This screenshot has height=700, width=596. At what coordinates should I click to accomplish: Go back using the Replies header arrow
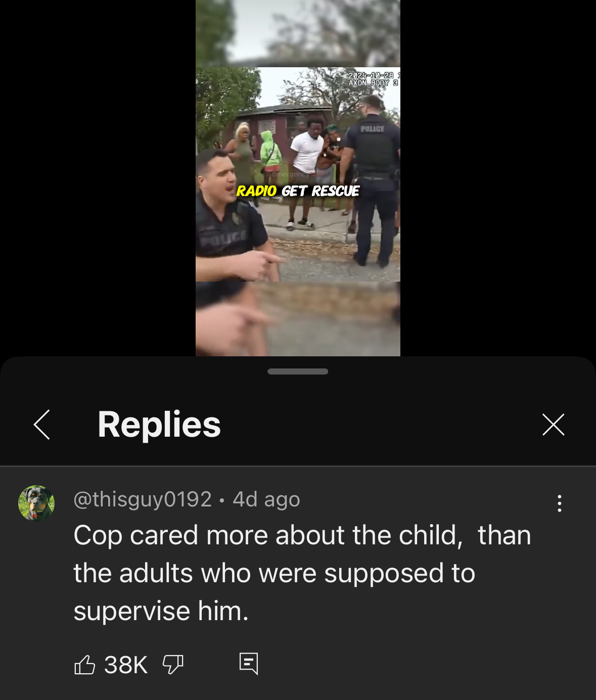click(x=42, y=425)
